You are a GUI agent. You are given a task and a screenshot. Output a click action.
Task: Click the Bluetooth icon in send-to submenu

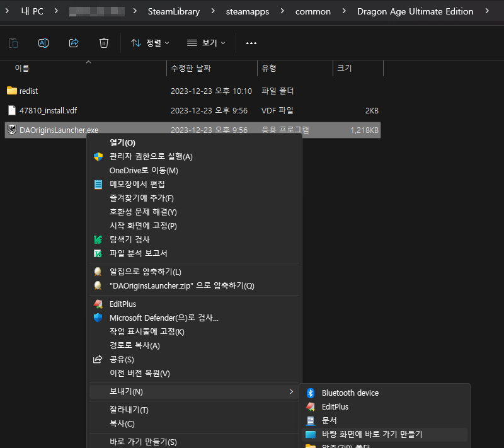[x=311, y=393]
